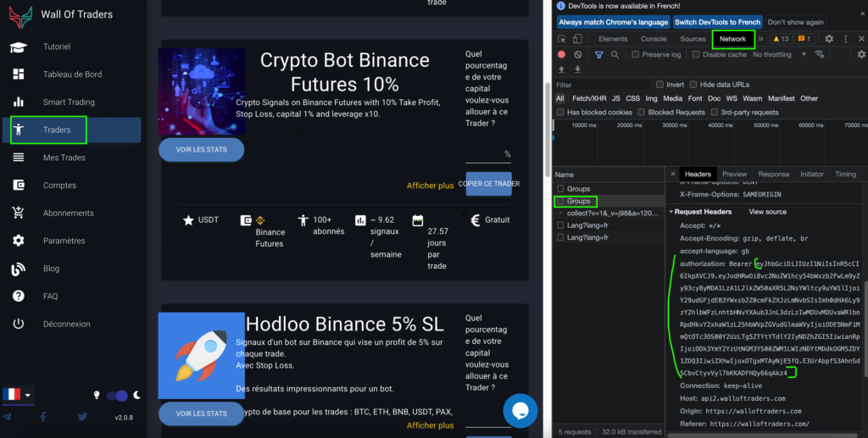The image size is (868, 438).
Task: Click the export HAR download icon
Action: (x=577, y=69)
